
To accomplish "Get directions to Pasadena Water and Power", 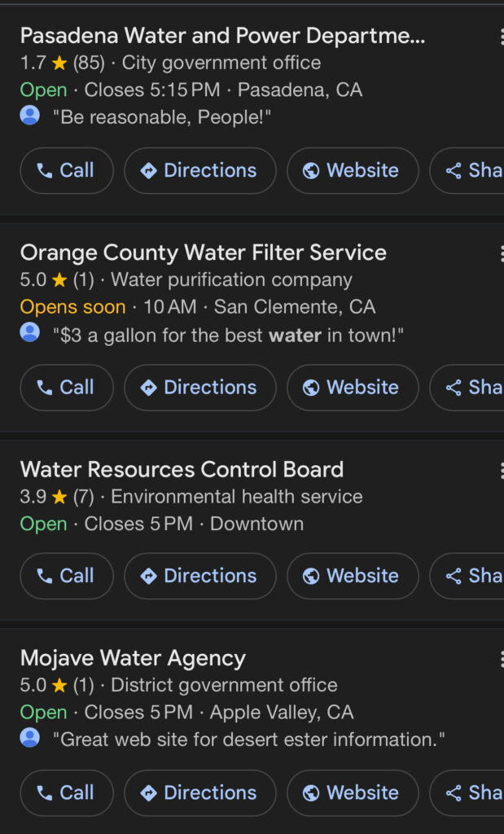I will (199, 170).
